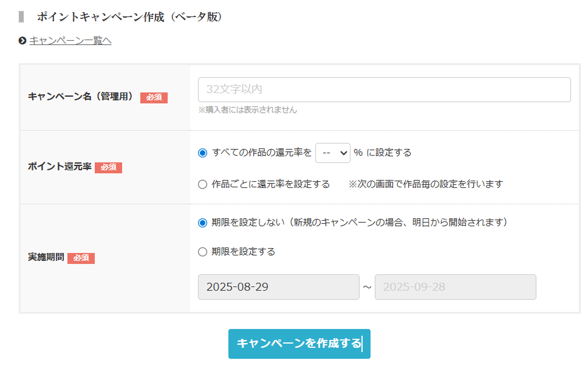Focus the キャンペーン名 text field
Screen dimensions: 588x374
(x=384, y=89)
